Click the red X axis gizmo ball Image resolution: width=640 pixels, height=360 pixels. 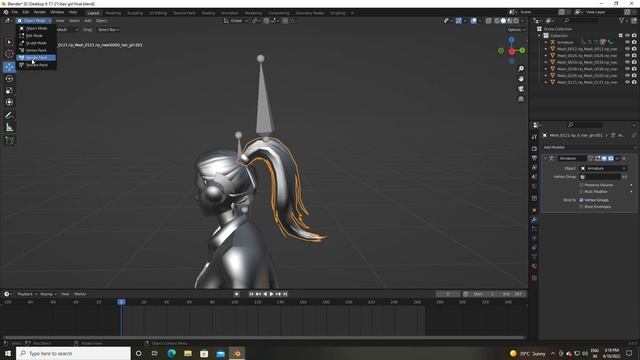(x=512, y=51)
